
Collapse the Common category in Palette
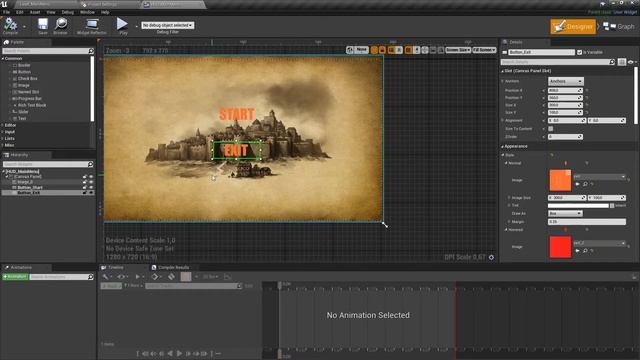pos(3,58)
